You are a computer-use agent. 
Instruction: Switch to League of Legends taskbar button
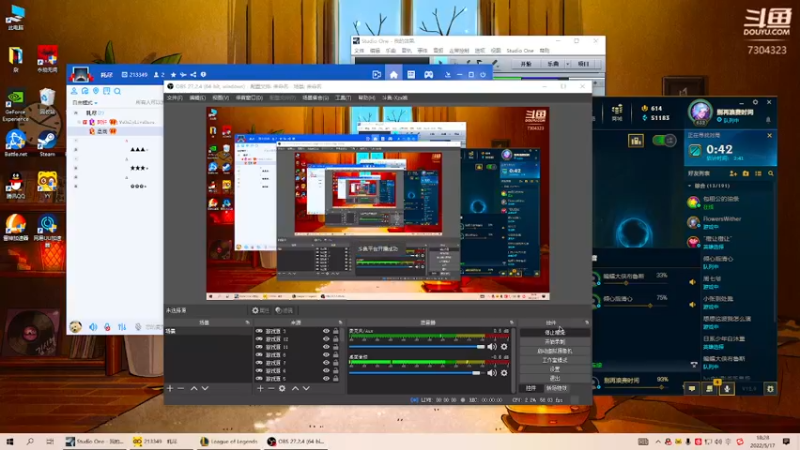(230, 442)
